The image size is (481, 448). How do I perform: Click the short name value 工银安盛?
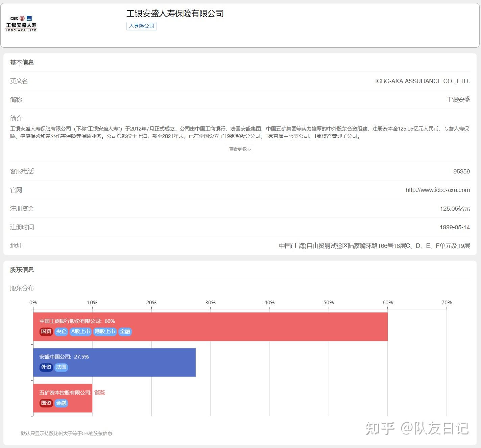point(458,100)
